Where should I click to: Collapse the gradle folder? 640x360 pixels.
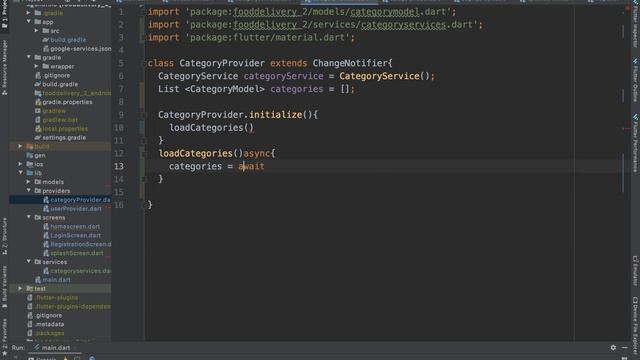click(x=29, y=58)
